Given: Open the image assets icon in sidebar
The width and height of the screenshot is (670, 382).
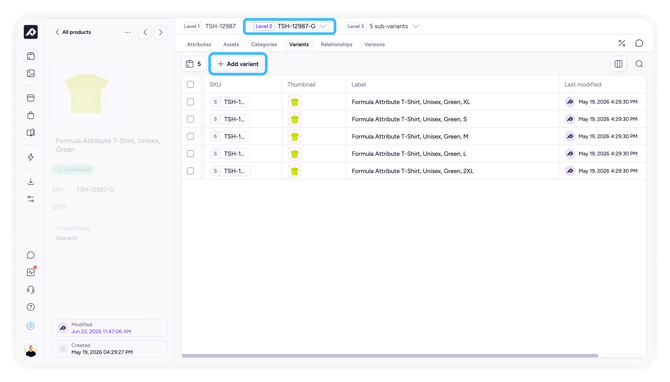Looking at the screenshot, I should click(x=31, y=73).
